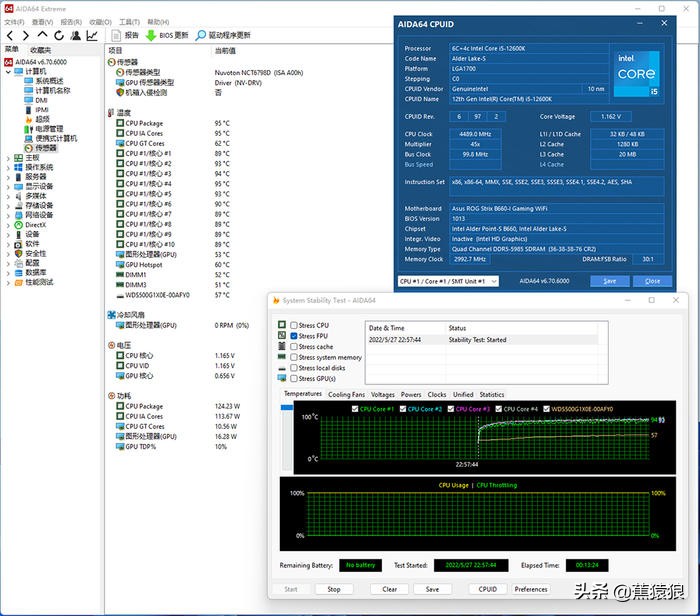Image resolution: width=700 pixels, height=616 pixels.
Task: Open the 帮助(H) menu
Action: (x=158, y=22)
